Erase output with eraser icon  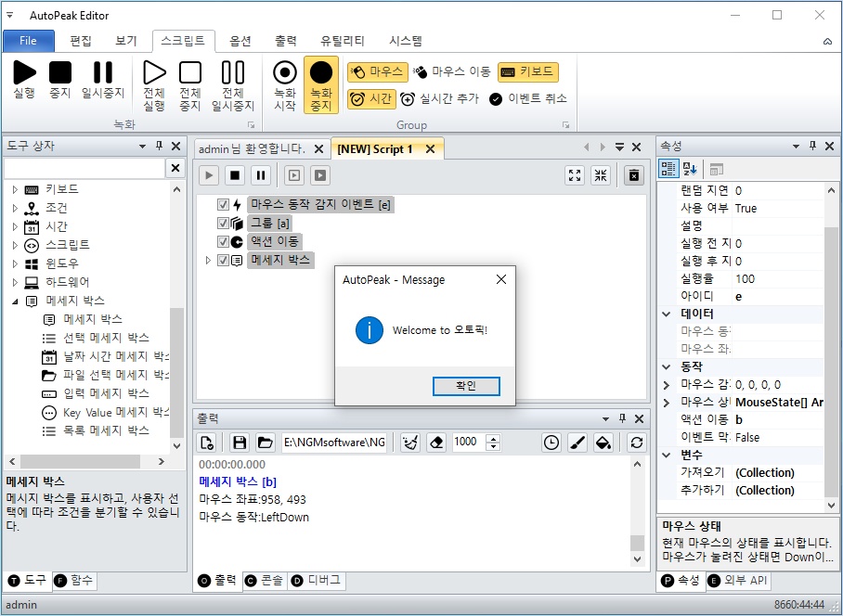436,443
